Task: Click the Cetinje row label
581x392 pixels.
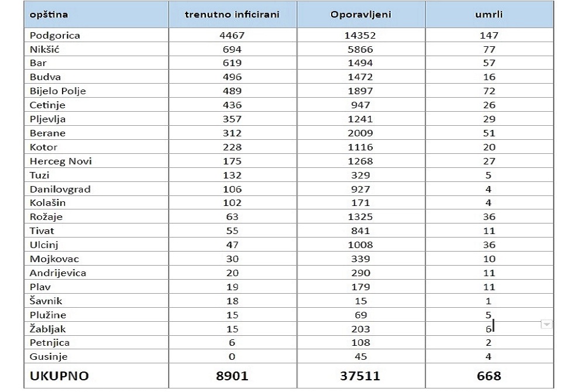Action: click(47, 105)
